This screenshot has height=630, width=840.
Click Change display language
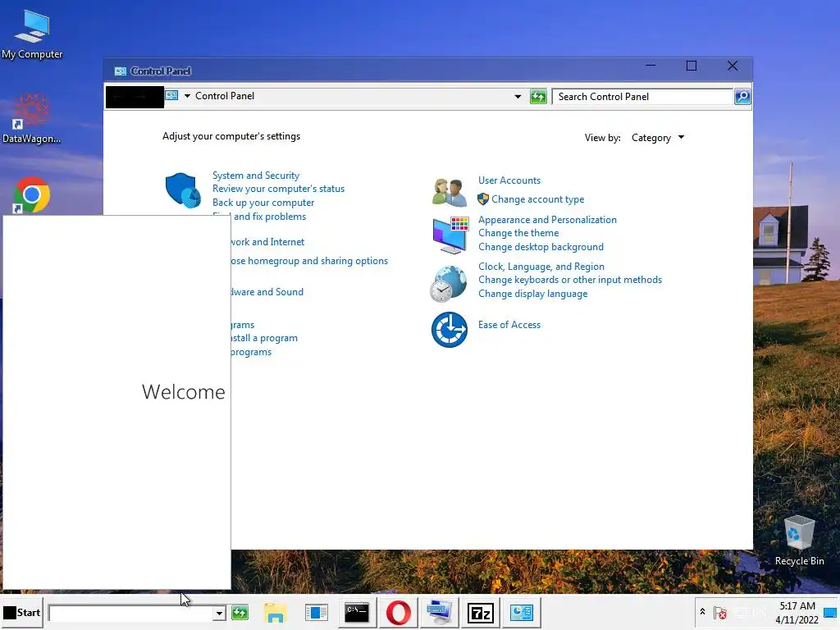click(x=532, y=294)
